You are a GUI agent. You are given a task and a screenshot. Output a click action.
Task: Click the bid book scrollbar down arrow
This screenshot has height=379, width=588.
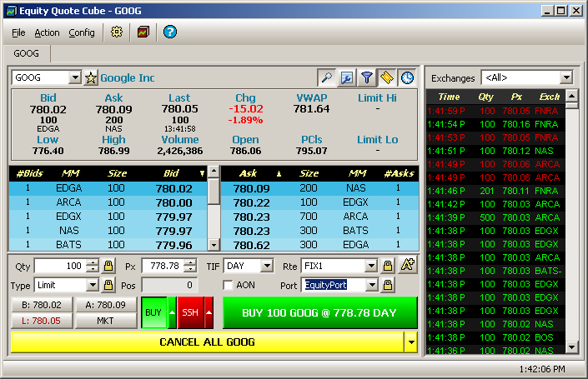point(214,245)
